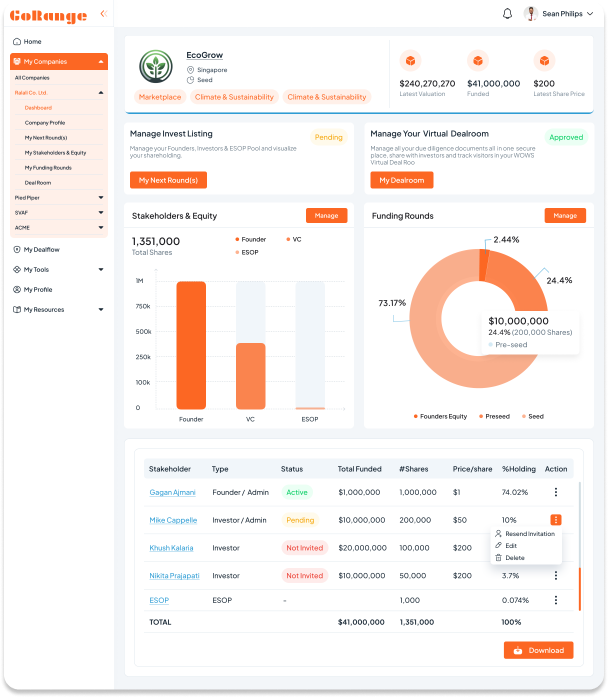This screenshot has width=608, height=698.
Task: Toggle ESOP legend in Stakeholders chart
Action: click(x=248, y=252)
